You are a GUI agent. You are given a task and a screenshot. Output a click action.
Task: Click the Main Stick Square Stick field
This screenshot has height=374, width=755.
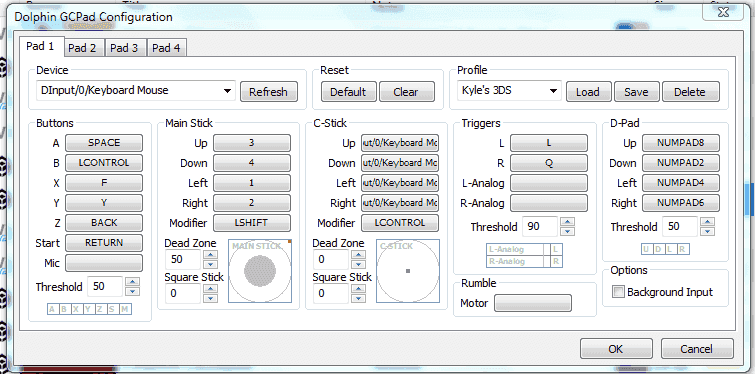pos(183,293)
